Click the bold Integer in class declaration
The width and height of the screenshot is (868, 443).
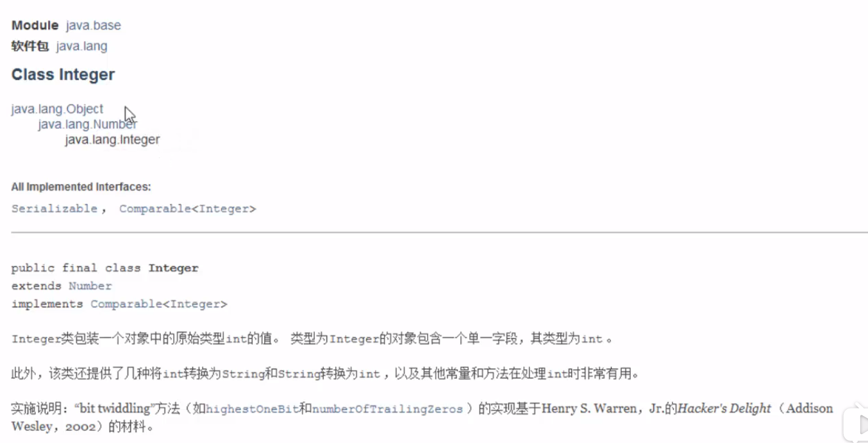click(174, 268)
